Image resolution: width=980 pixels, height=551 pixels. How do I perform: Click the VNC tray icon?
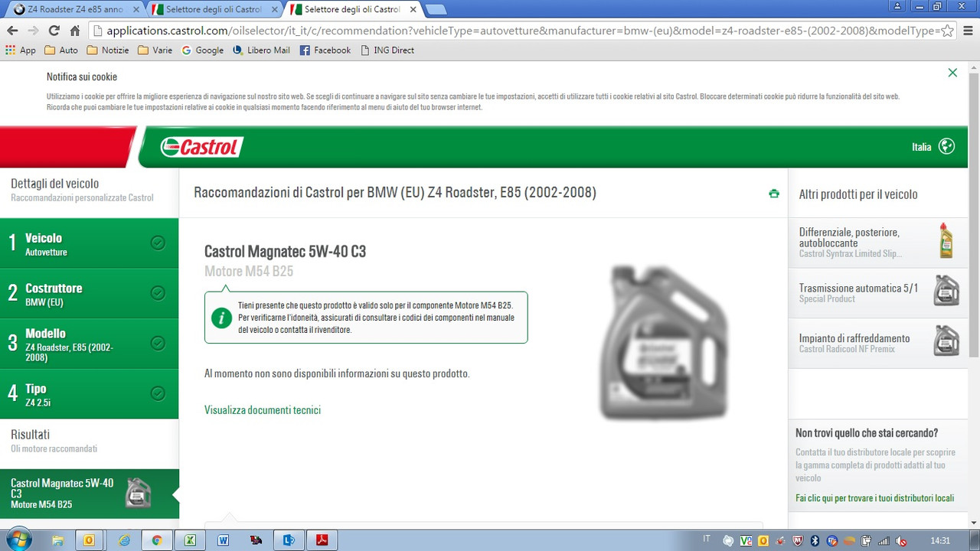click(746, 541)
